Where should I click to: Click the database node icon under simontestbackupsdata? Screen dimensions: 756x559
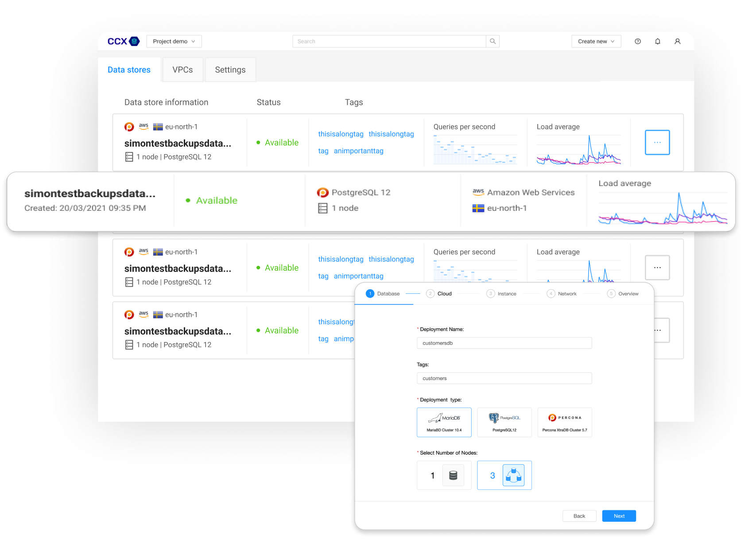[x=129, y=156]
